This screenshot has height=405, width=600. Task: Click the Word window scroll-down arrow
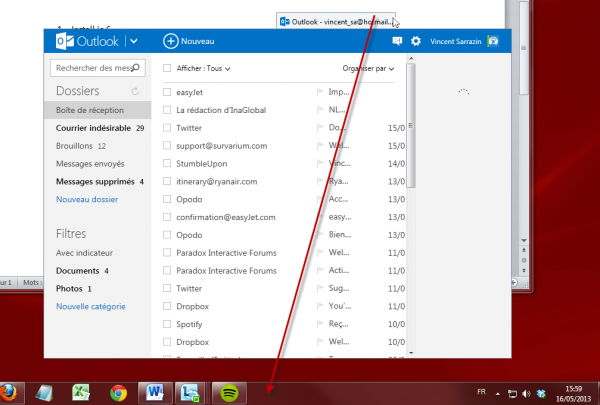coord(524,240)
